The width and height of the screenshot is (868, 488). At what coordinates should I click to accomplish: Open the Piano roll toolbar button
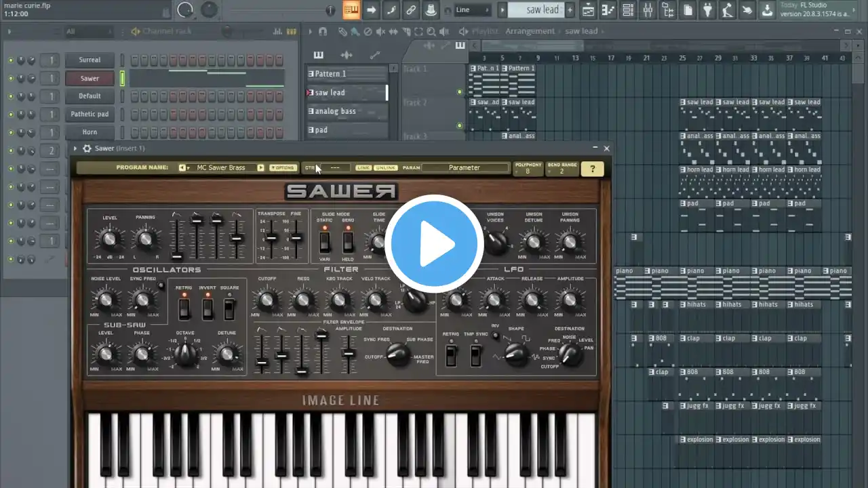608,9
